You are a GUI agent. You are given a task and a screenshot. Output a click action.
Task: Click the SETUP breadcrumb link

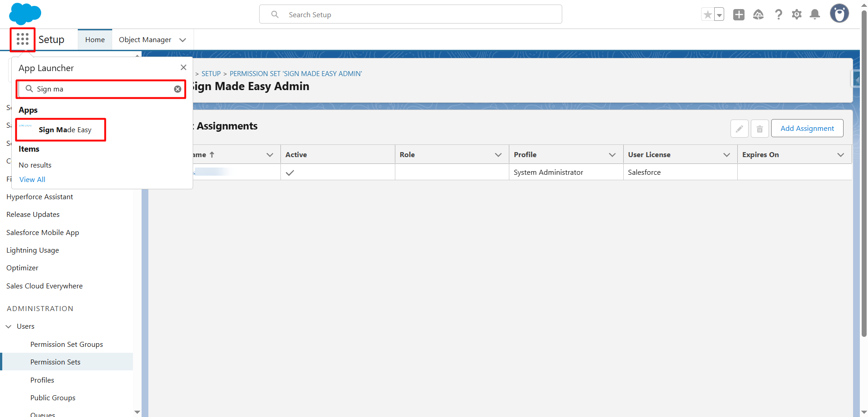pos(211,74)
